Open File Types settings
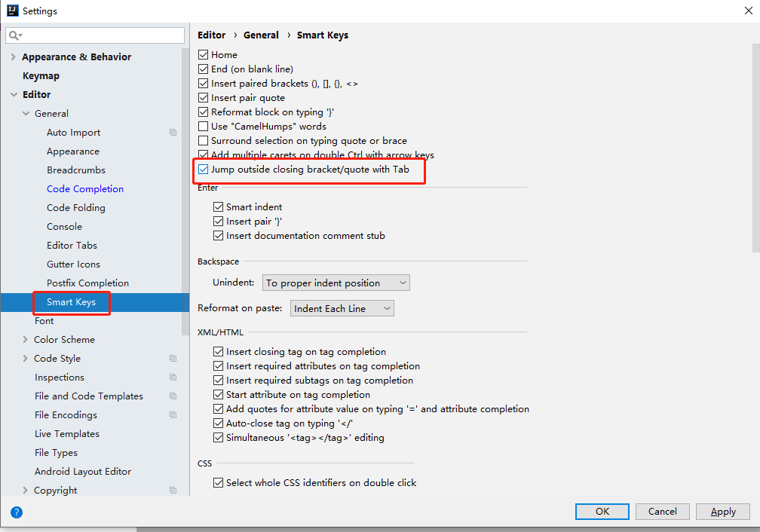This screenshot has width=760, height=532. pos(56,453)
